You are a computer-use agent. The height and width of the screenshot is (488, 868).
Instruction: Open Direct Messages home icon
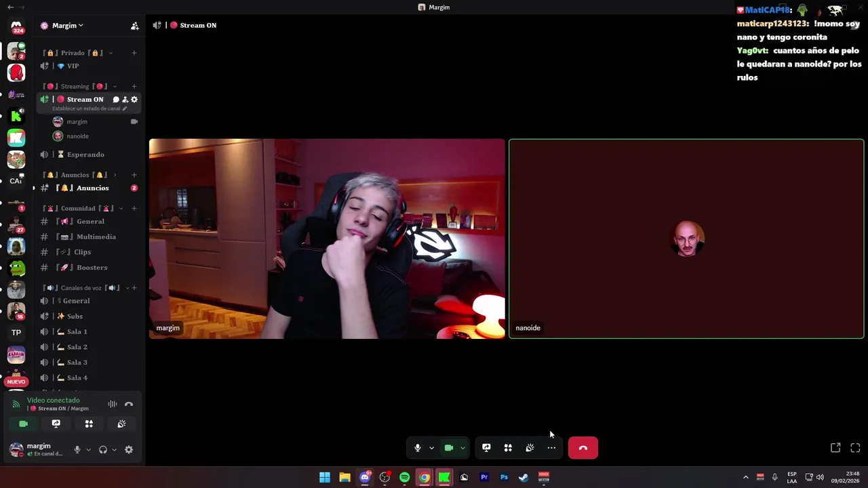click(16, 26)
